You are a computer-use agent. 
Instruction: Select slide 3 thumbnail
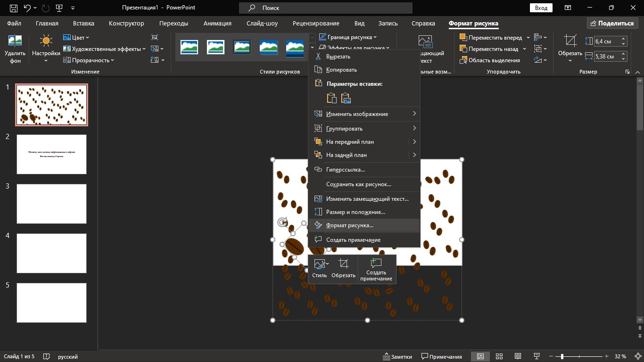coord(51,204)
